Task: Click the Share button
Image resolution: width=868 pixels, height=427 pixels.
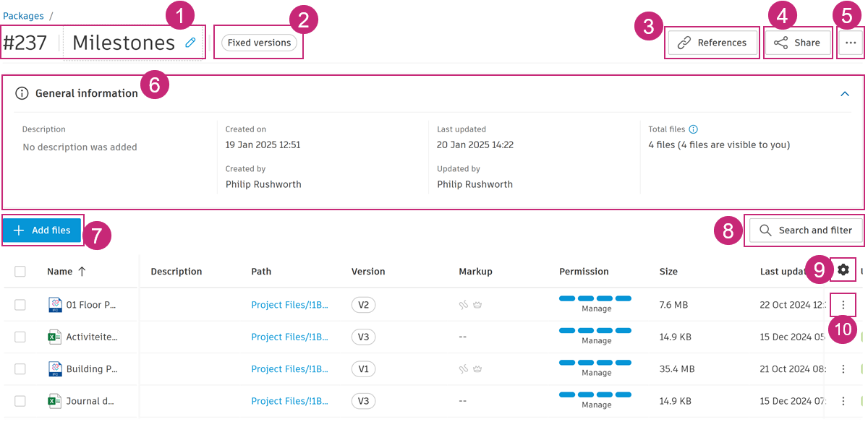Action: 797,43
